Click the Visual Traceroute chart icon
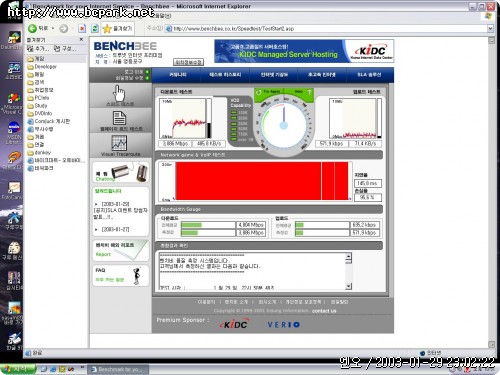The image size is (500, 375). [x=119, y=144]
